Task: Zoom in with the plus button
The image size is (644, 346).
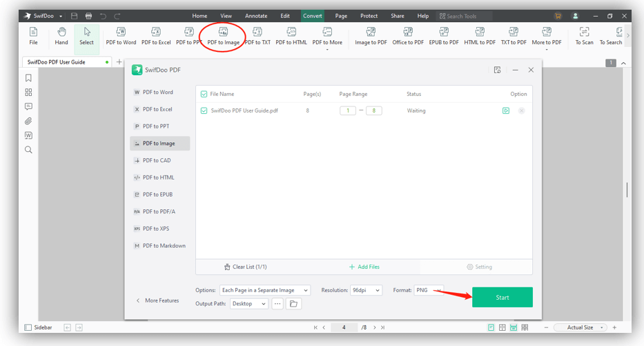Action: click(x=614, y=327)
